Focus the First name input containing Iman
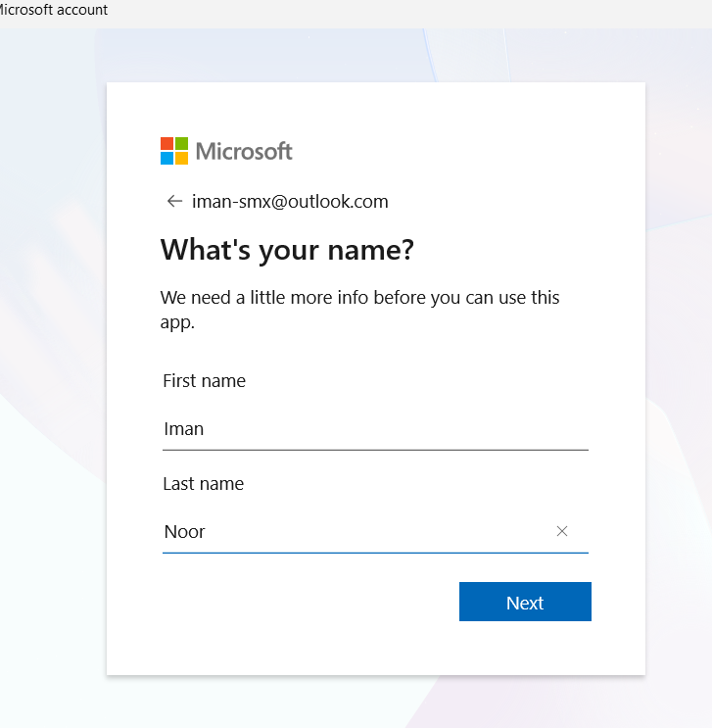 [x=375, y=429]
